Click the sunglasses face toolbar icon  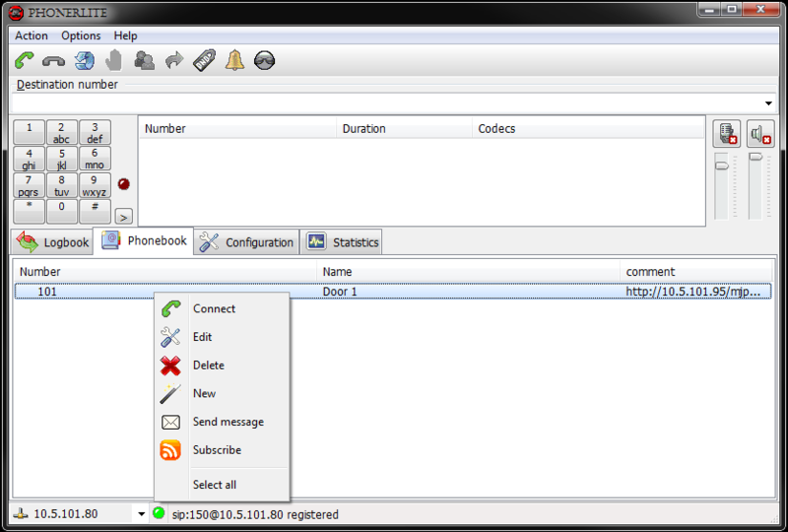264,60
